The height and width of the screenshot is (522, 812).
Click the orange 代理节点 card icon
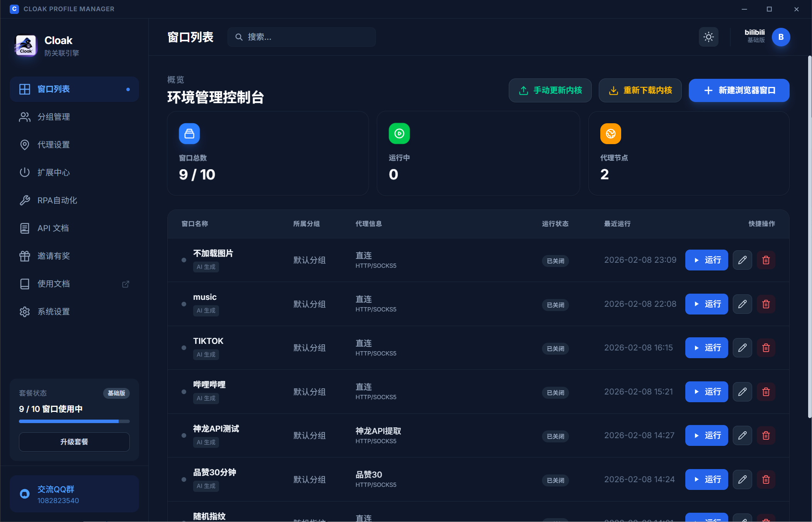tap(610, 134)
